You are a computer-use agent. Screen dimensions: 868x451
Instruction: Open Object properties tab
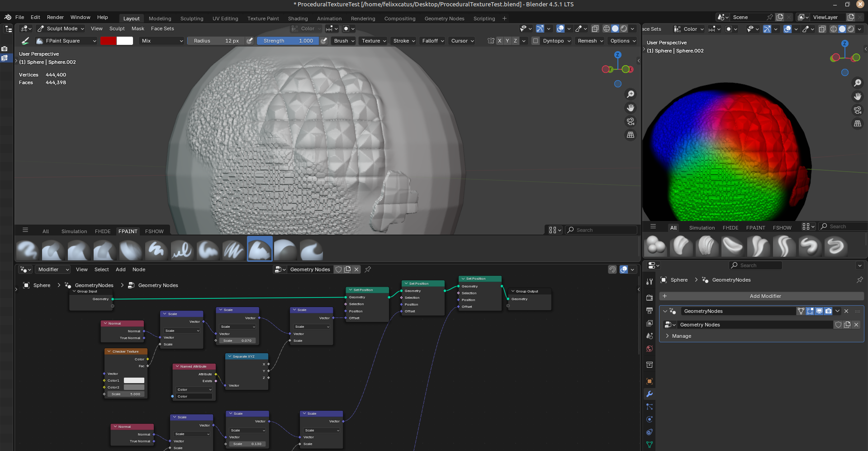tap(650, 381)
